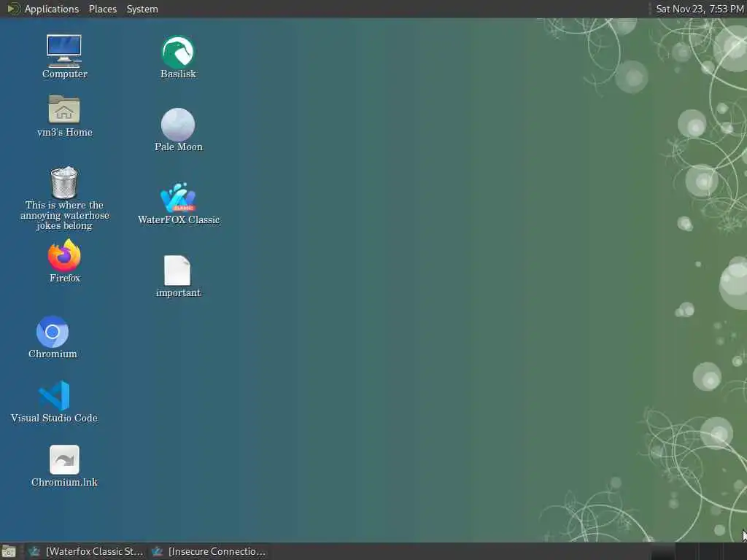Click the show desktop button in bottom panel

tap(9, 551)
